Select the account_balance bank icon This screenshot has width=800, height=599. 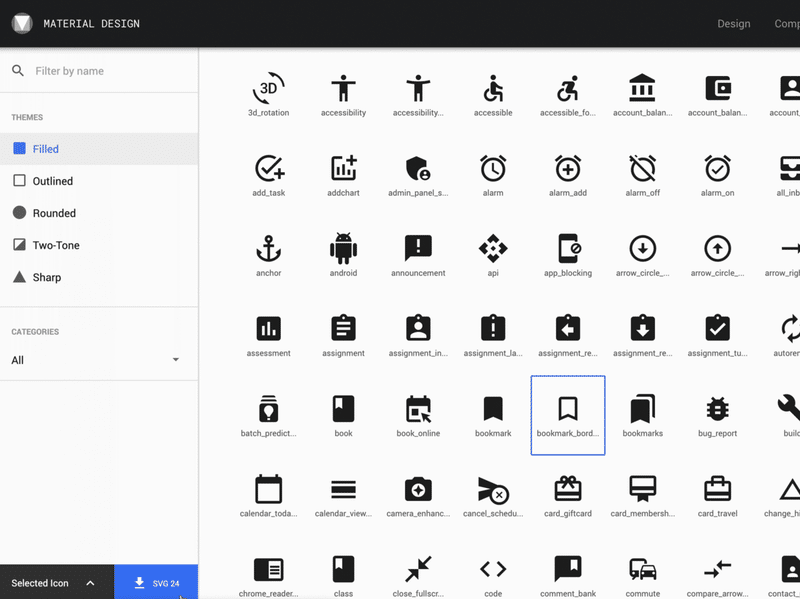pos(643,88)
